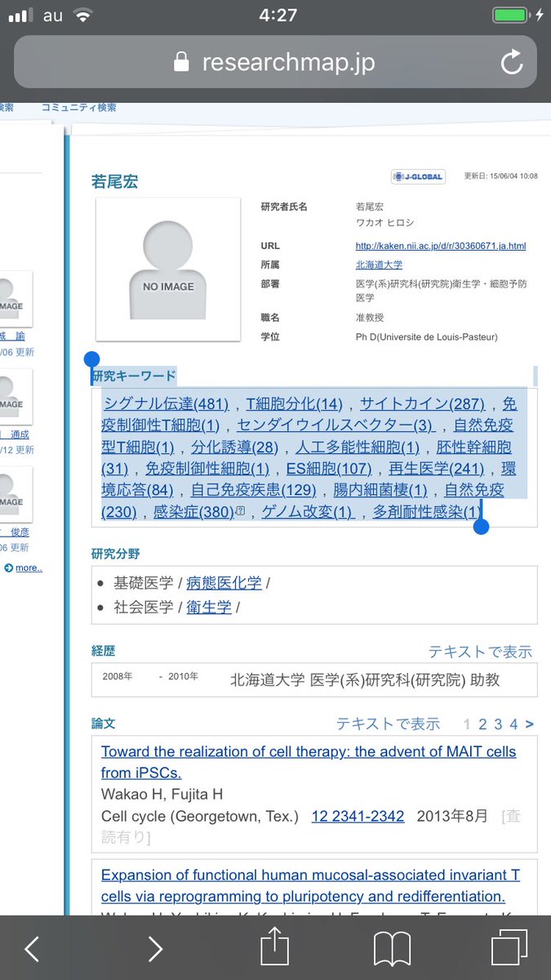
Task: Open research field 病態医化学
Action: pos(224,583)
